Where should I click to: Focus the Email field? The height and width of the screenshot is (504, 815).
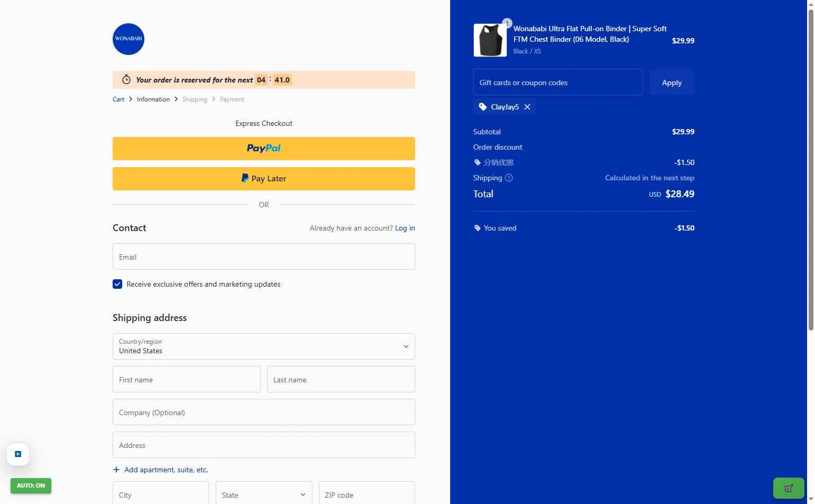pos(264,256)
